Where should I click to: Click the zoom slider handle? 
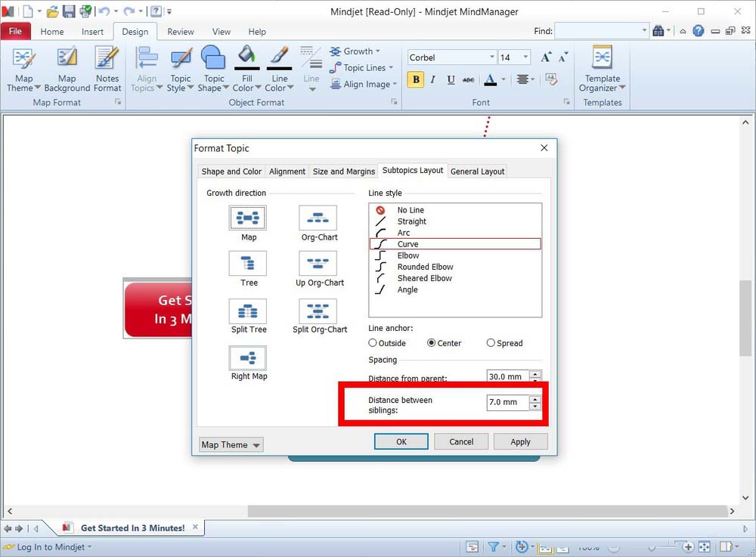coord(652,547)
